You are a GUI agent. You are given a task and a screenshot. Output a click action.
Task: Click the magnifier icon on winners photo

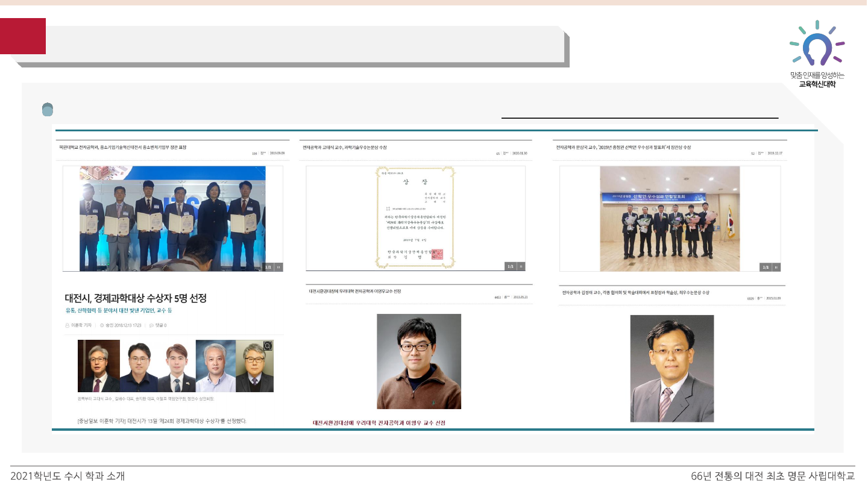coord(268,345)
